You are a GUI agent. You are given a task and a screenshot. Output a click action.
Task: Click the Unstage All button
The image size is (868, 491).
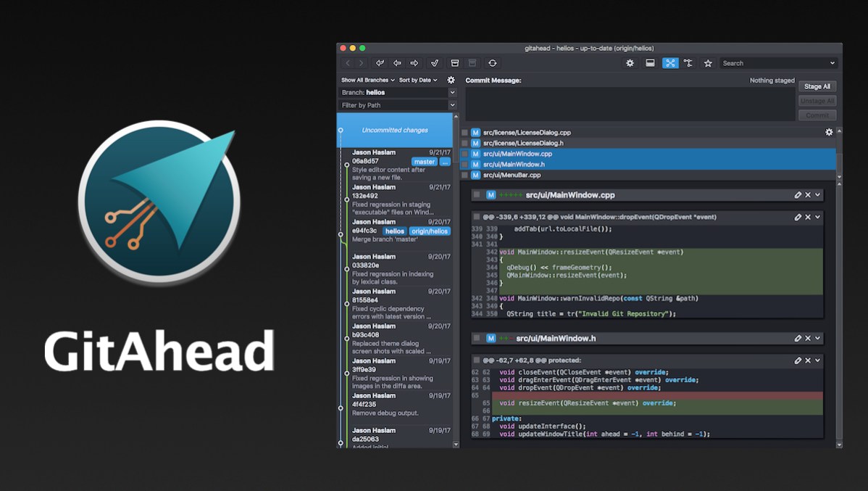(817, 101)
